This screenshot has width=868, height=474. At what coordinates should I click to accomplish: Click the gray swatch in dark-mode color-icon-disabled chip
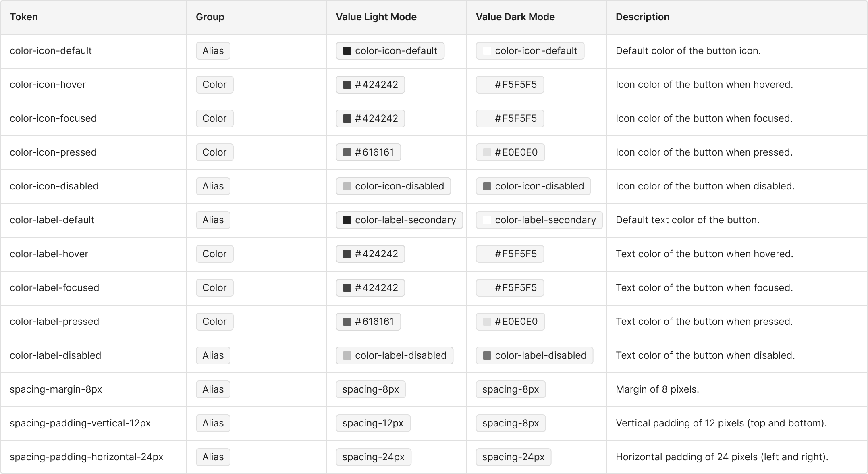click(x=487, y=186)
